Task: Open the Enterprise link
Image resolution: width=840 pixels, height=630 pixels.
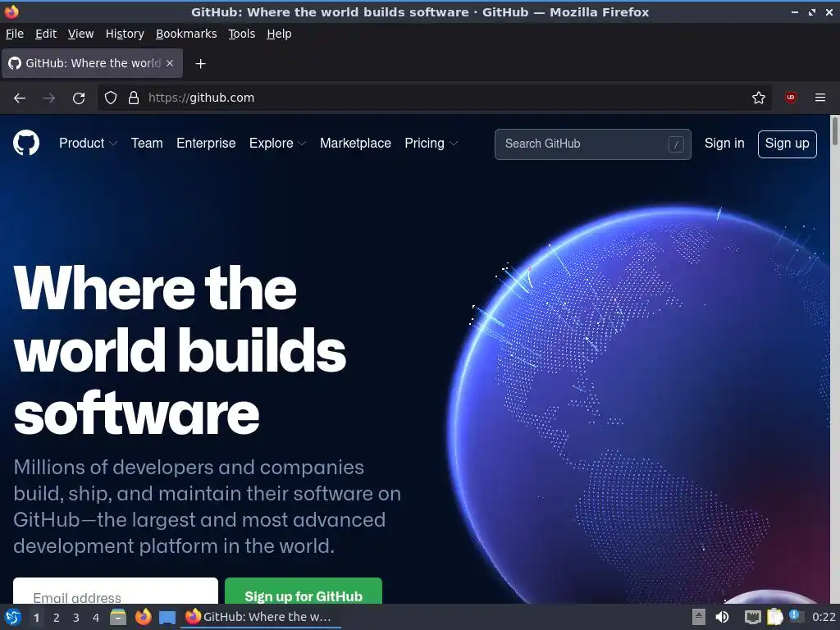Action: tap(206, 144)
